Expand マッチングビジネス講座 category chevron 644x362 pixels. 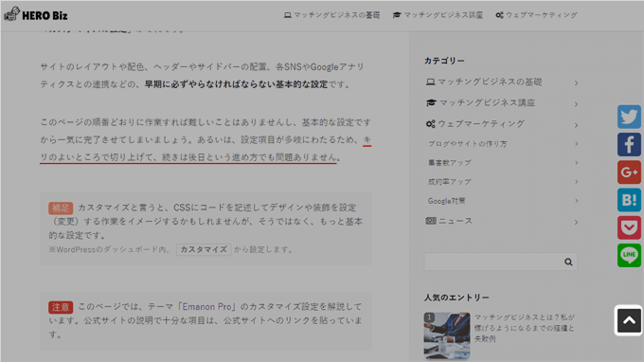tap(576, 104)
